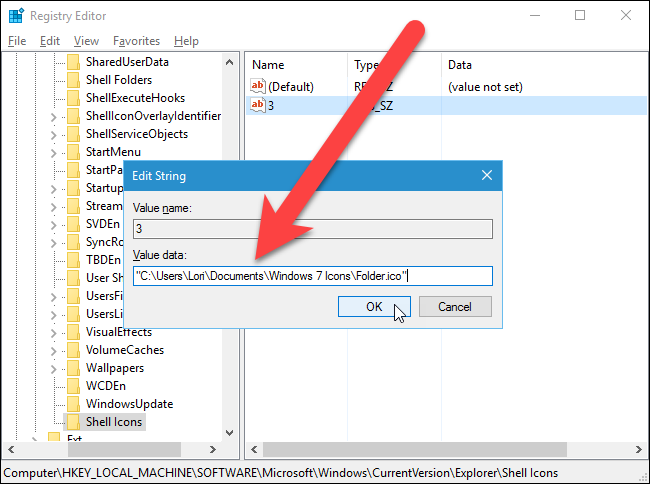Expand the SVDEn key

pos(53,225)
